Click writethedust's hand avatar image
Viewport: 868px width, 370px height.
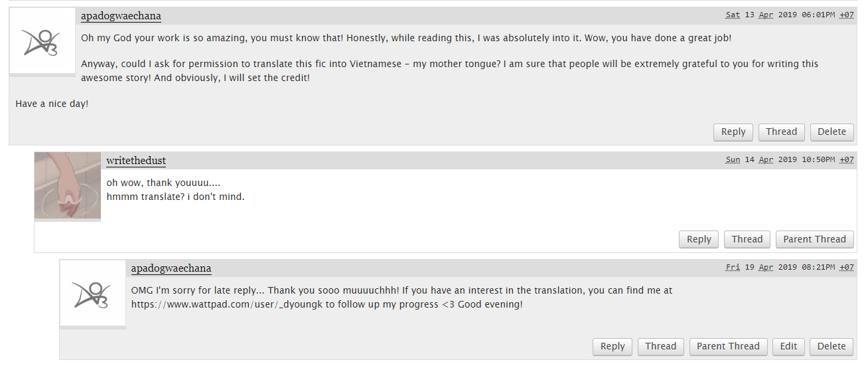[x=67, y=185]
